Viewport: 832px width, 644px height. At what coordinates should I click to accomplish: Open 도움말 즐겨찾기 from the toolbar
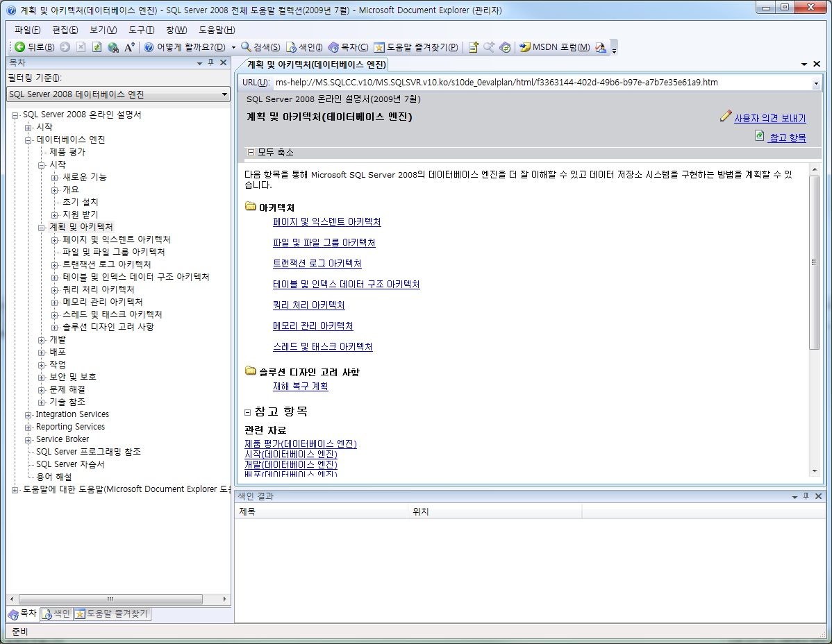coord(416,47)
